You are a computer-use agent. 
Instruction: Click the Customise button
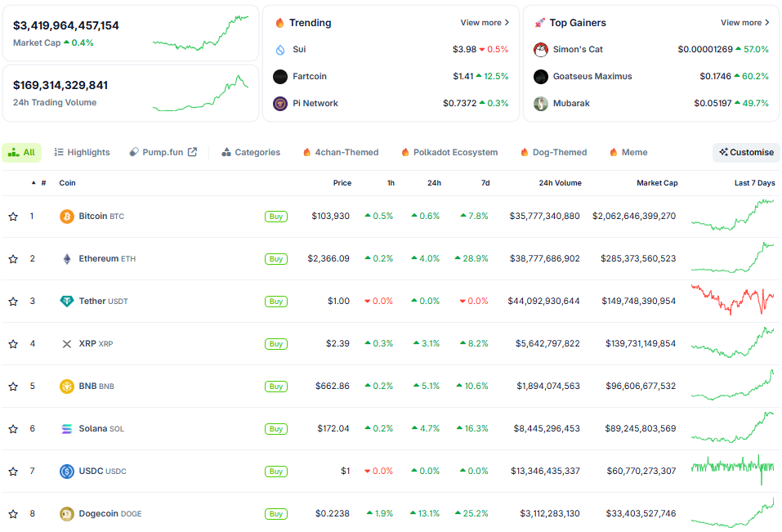tap(746, 153)
